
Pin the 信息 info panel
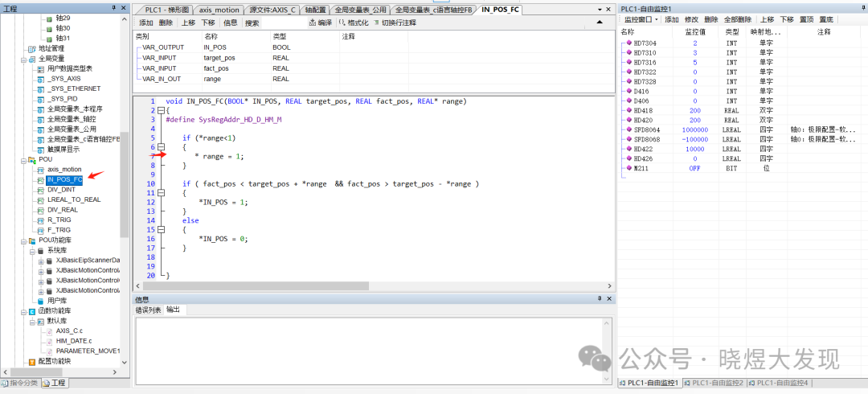pos(599,298)
